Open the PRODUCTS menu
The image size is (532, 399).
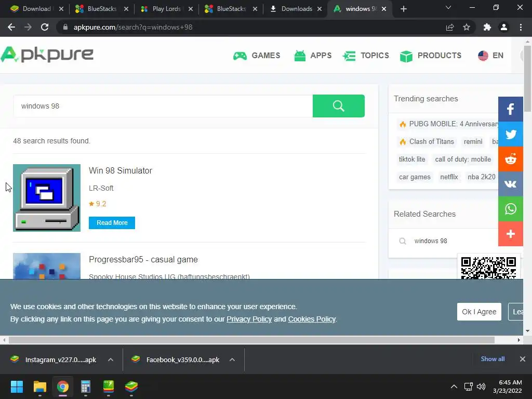(x=431, y=55)
